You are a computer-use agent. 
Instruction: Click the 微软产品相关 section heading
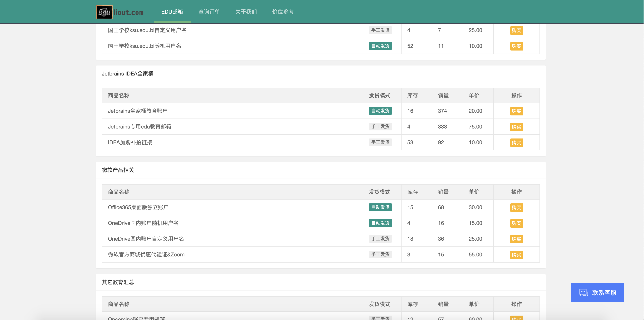[118, 170]
